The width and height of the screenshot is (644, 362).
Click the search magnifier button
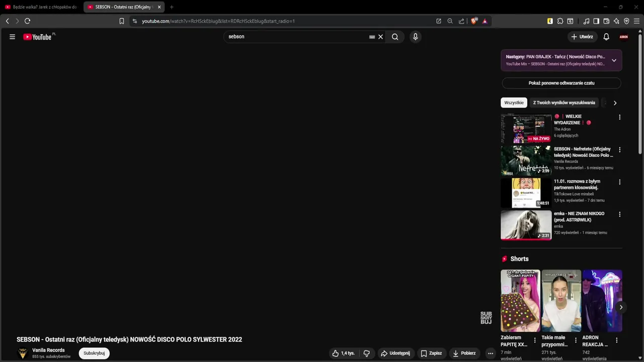pyautogui.click(x=395, y=37)
